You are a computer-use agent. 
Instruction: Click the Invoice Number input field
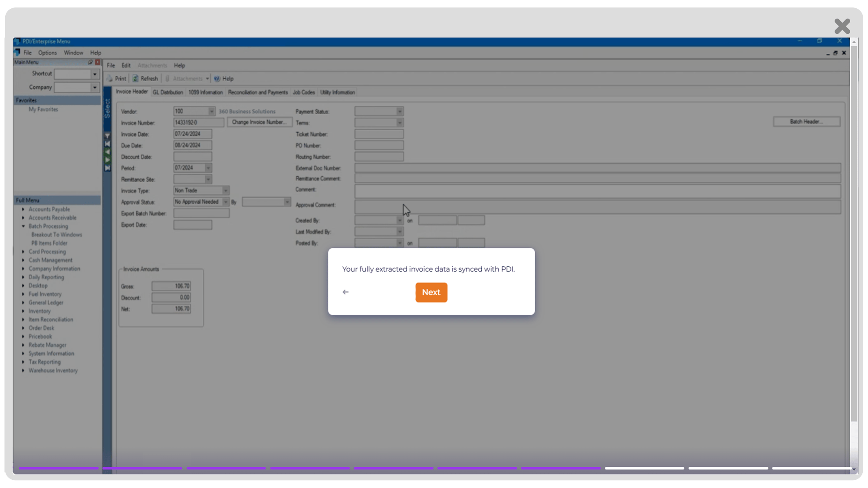(198, 122)
